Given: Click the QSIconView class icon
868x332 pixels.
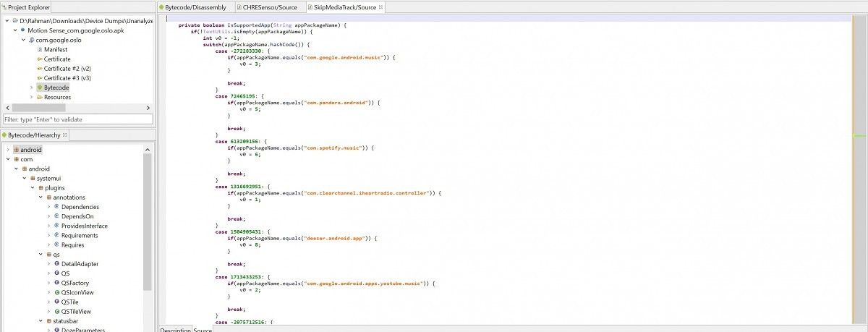Looking at the screenshot, I should (x=56, y=292).
